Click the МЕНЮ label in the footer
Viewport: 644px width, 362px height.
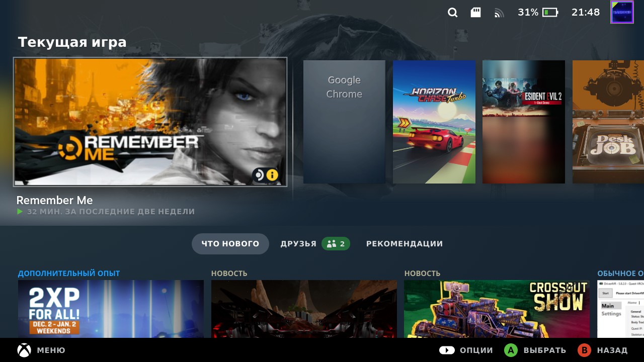(51, 350)
